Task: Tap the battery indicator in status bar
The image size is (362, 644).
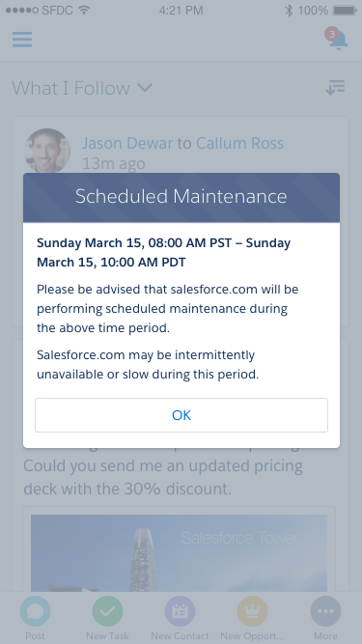Action: (x=345, y=11)
